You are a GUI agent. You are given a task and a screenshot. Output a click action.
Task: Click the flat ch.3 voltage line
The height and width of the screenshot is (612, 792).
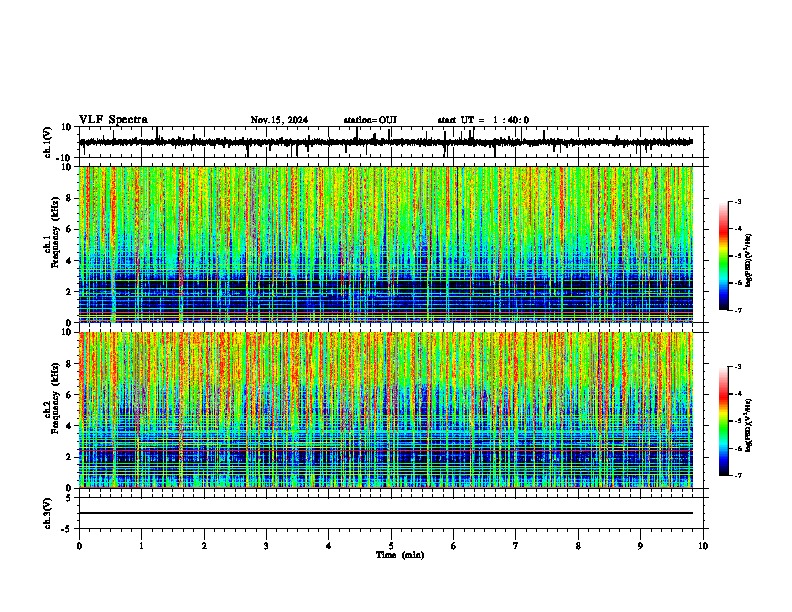(386, 513)
